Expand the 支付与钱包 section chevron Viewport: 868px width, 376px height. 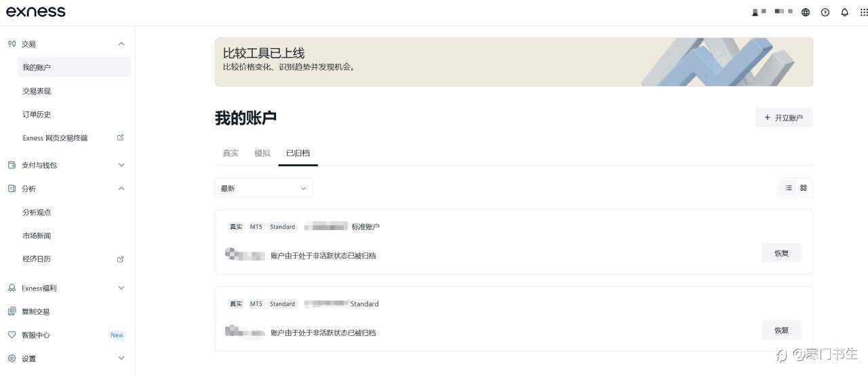121,165
